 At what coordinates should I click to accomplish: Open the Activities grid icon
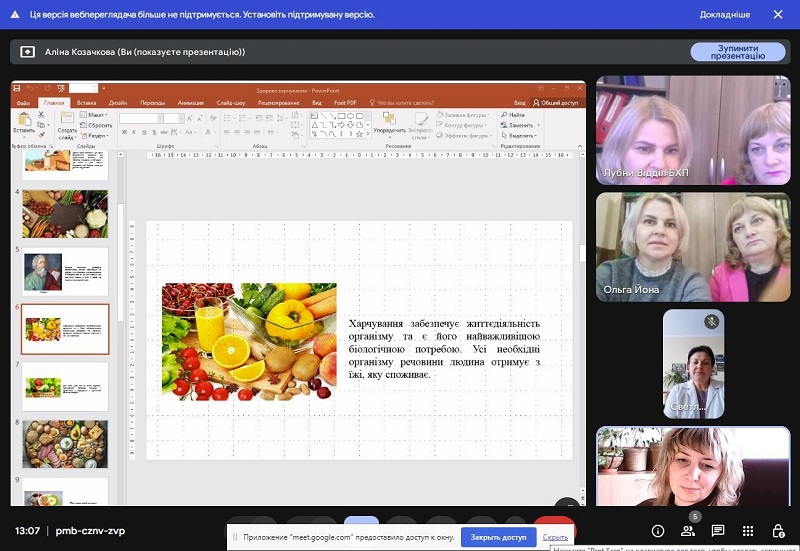pos(748,531)
